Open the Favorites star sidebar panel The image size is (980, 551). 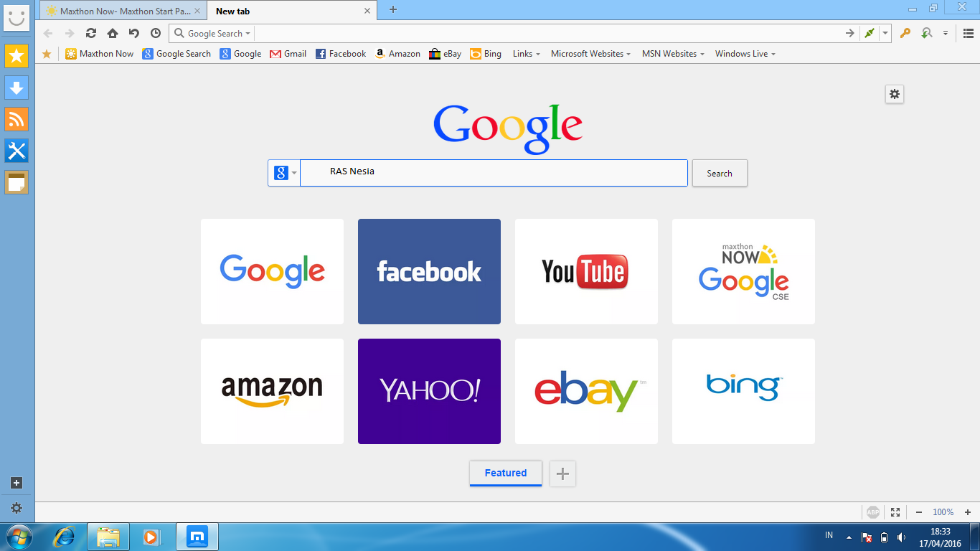tap(17, 56)
